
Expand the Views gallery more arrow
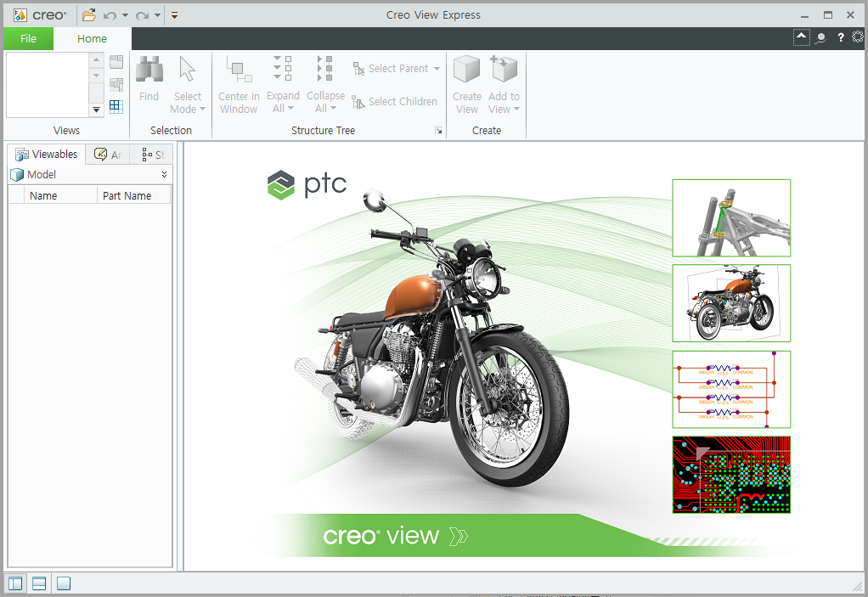click(96, 110)
